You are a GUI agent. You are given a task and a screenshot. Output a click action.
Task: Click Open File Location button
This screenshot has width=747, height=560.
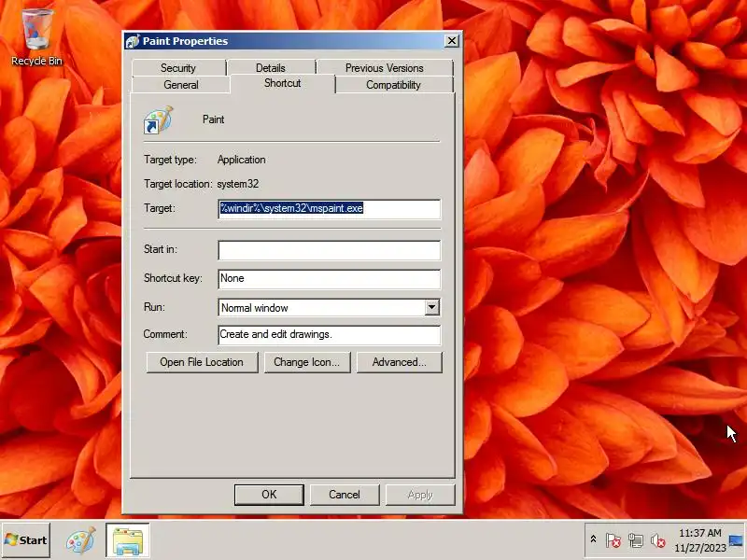coord(202,362)
